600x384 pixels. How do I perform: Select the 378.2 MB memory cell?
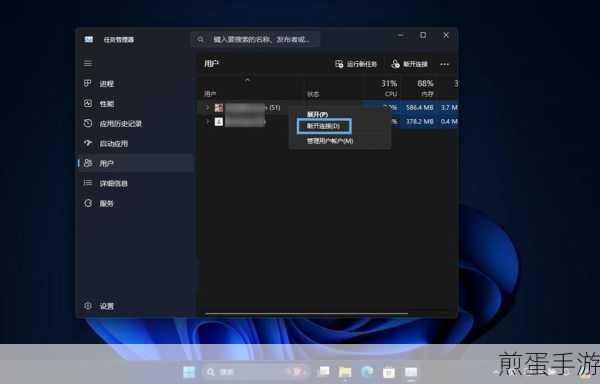coord(420,122)
